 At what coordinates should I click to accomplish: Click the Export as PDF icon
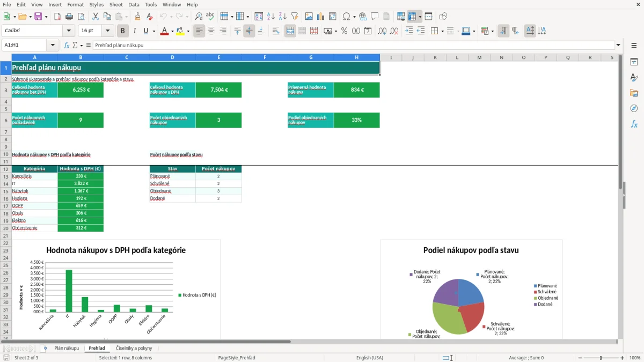pos(57,17)
